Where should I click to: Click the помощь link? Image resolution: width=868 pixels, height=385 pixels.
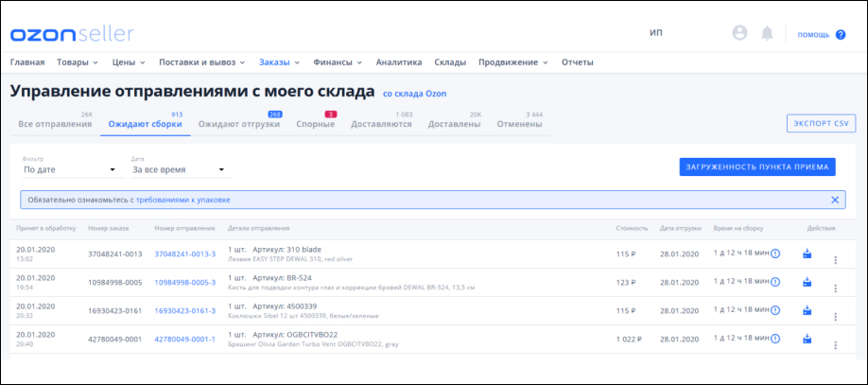pyautogui.click(x=813, y=35)
